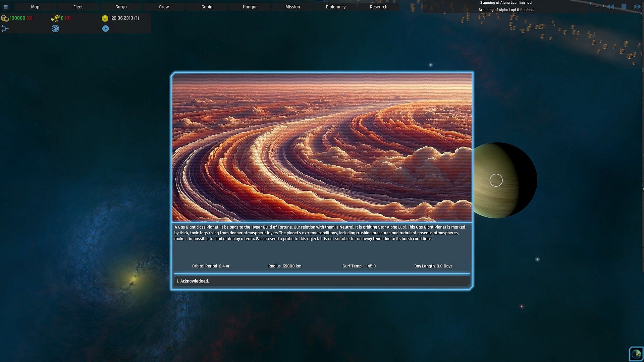Screen dimensions: 644x362
Task: Click the blue fleet ships icon
Action: pos(5,29)
